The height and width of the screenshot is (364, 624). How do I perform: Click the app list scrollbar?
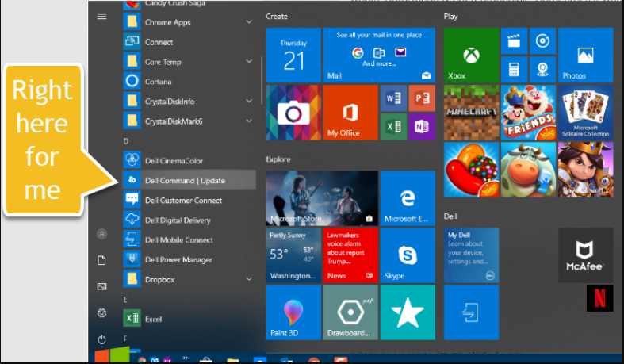(x=262, y=80)
